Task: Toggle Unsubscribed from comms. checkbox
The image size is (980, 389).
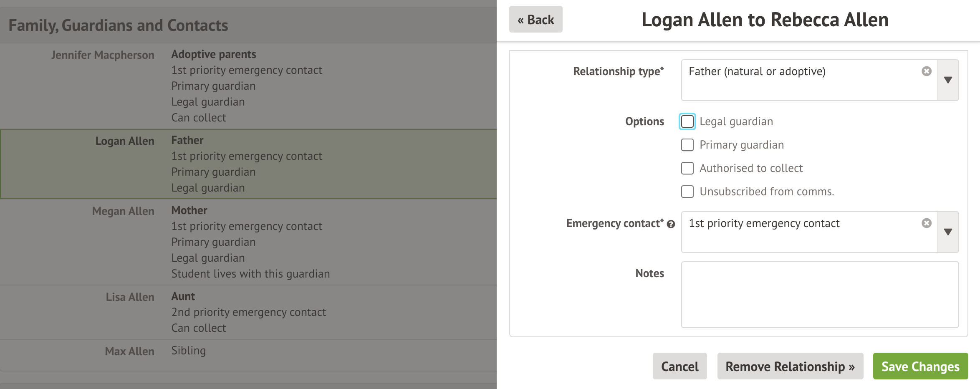Action: click(687, 192)
